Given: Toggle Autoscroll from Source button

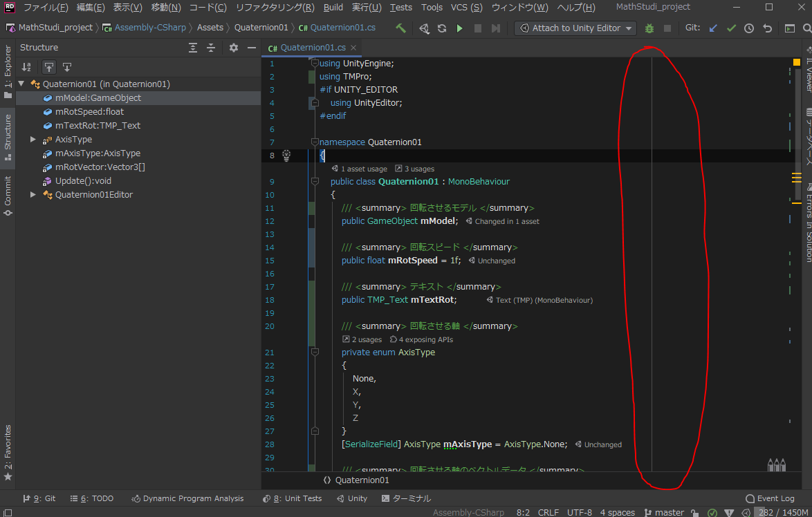Looking at the screenshot, I should click(x=66, y=67).
